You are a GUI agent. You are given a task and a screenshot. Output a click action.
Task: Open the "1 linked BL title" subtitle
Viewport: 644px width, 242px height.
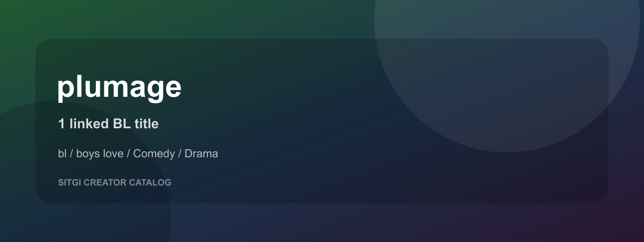108,123
